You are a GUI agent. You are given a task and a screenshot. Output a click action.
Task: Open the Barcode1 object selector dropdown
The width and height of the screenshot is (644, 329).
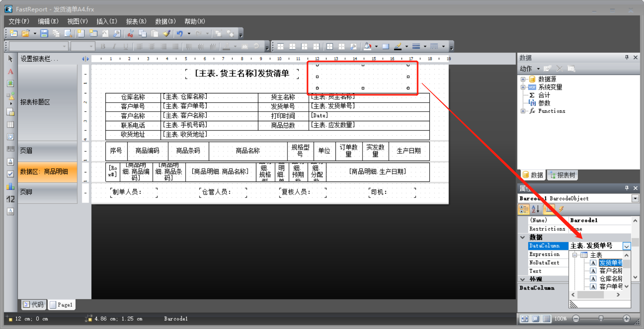635,198
